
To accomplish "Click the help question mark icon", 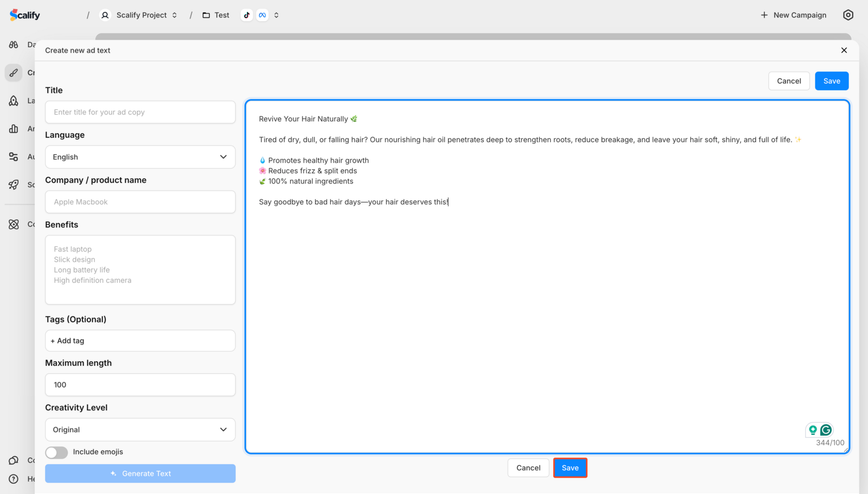I will coord(14,479).
